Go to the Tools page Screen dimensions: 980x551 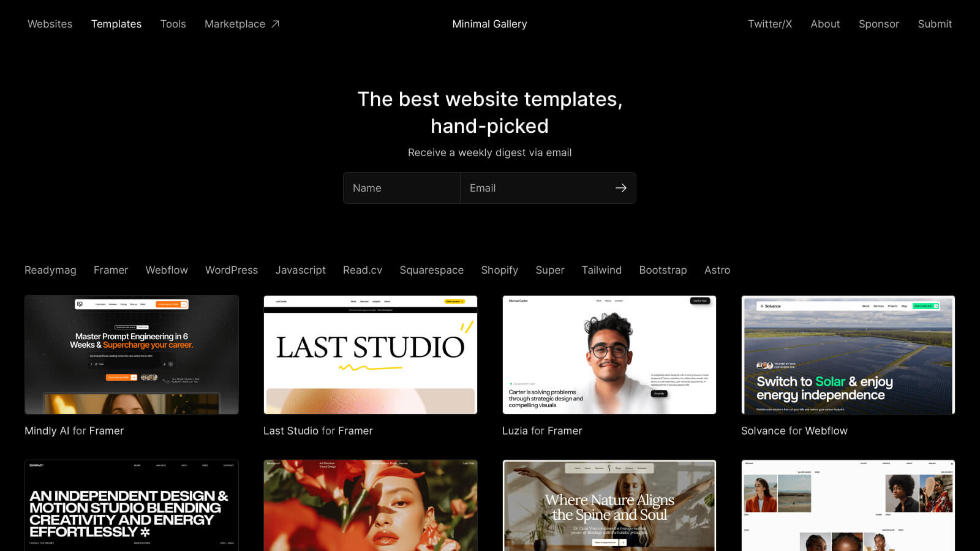[173, 24]
